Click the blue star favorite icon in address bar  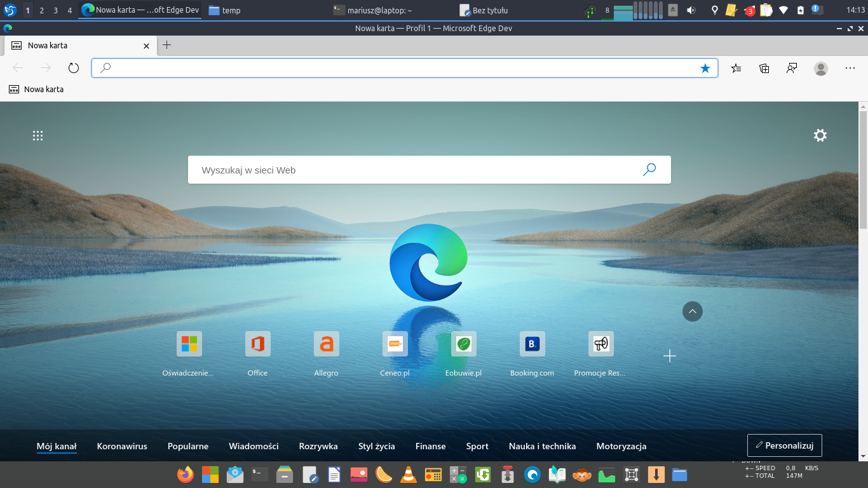pyautogui.click(x=705, y=68)
